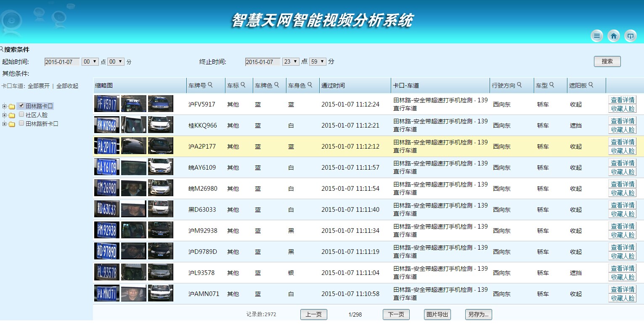Click 收藏人脸 for plate 沪L93578

[x=623, y=277]
